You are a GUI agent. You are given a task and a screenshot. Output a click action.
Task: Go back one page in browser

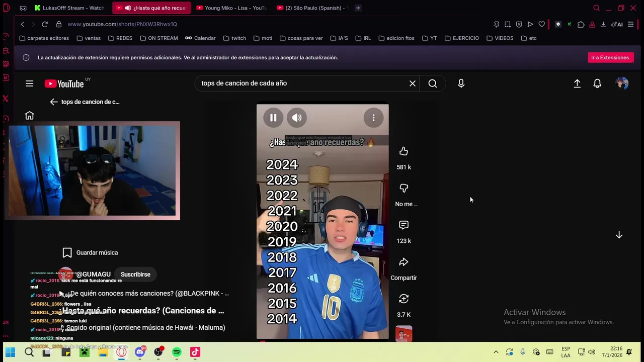[x=22, y=24]
